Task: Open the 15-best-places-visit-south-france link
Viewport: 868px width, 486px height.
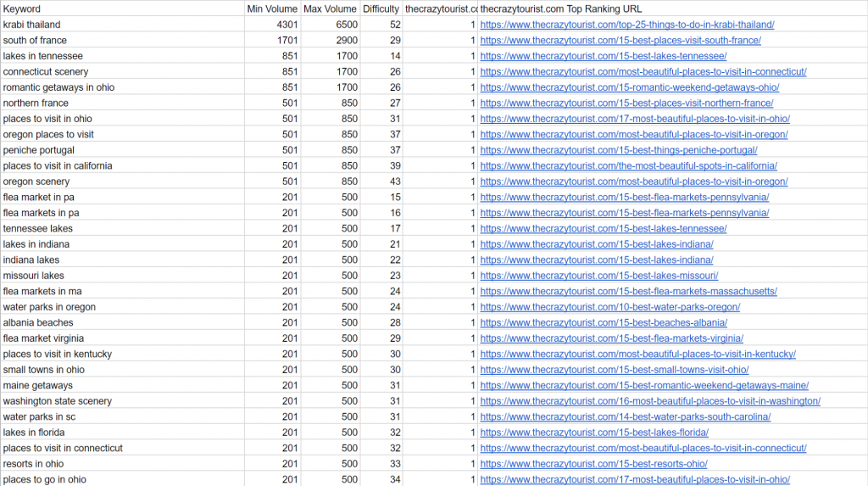Action: point(620,40)
